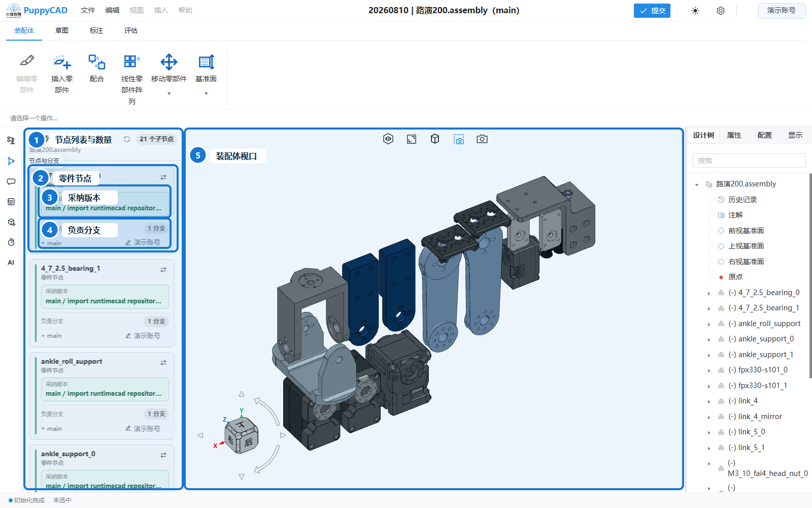Expand the ankle_support_0 tree node
812x508 pixels.
(x=709, y=339)
